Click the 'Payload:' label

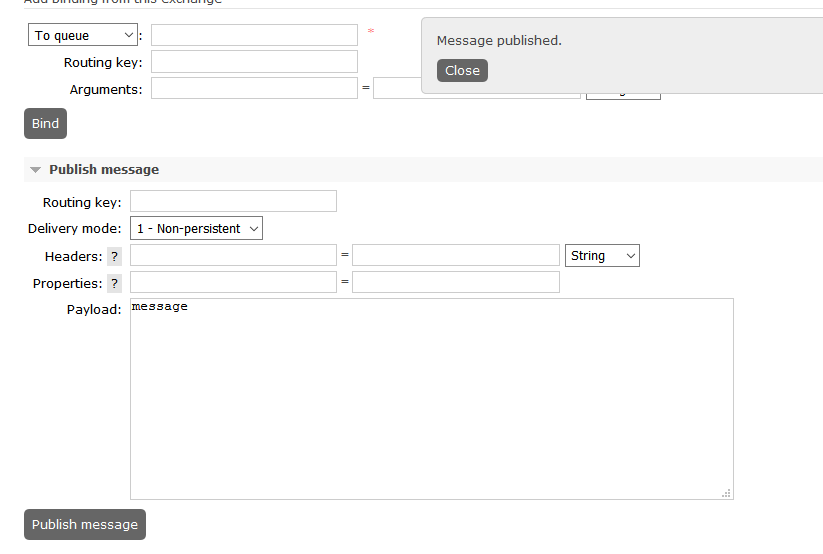(x=94, y=309)
